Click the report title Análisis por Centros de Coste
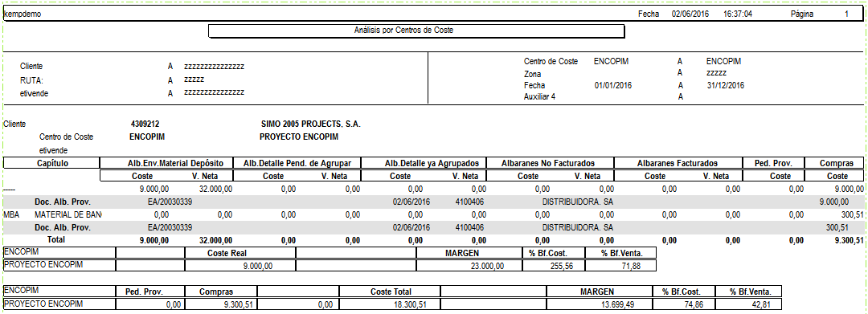The height and width of the screenshot is (314, 868). [x=403, y=31]
